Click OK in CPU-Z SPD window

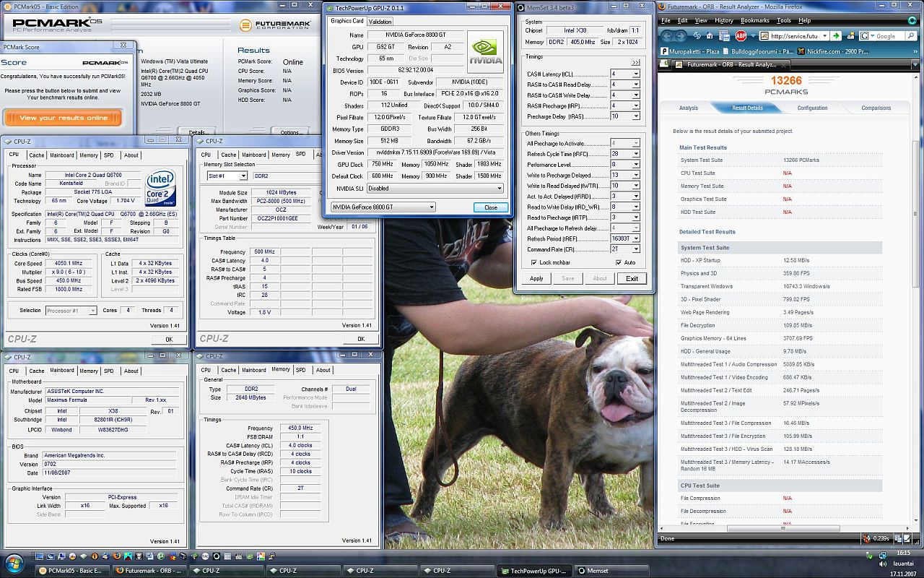point(361,339)
